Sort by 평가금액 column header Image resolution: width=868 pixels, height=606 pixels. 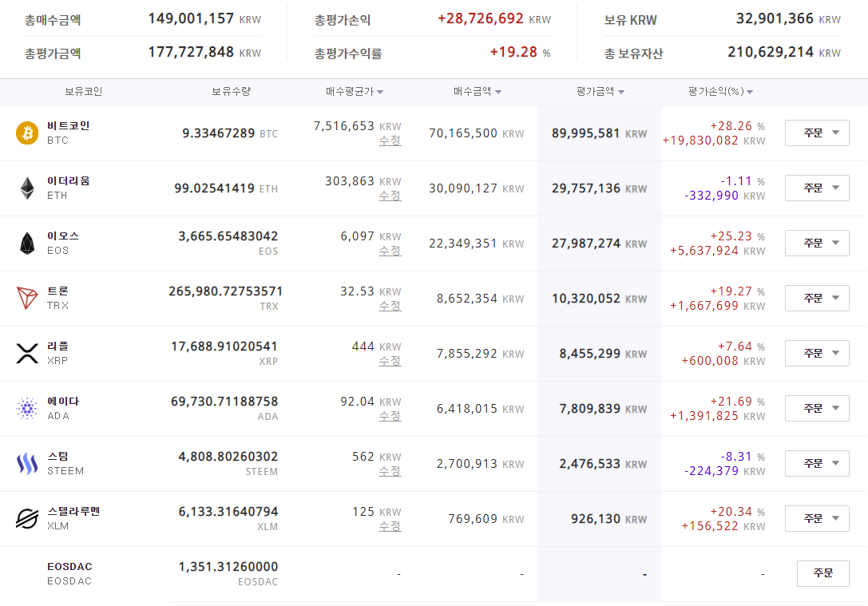[x=600, y=92]
